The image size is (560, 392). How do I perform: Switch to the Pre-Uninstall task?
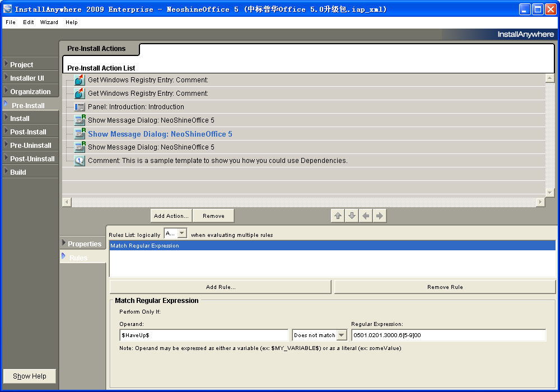click(31, 145)
